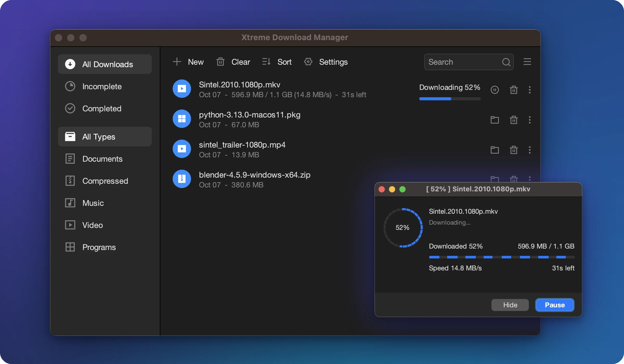The width and height of the screenshot is (624, 364).
Task: Click the Pause button in progress dialog
Action: pos(555,305)
